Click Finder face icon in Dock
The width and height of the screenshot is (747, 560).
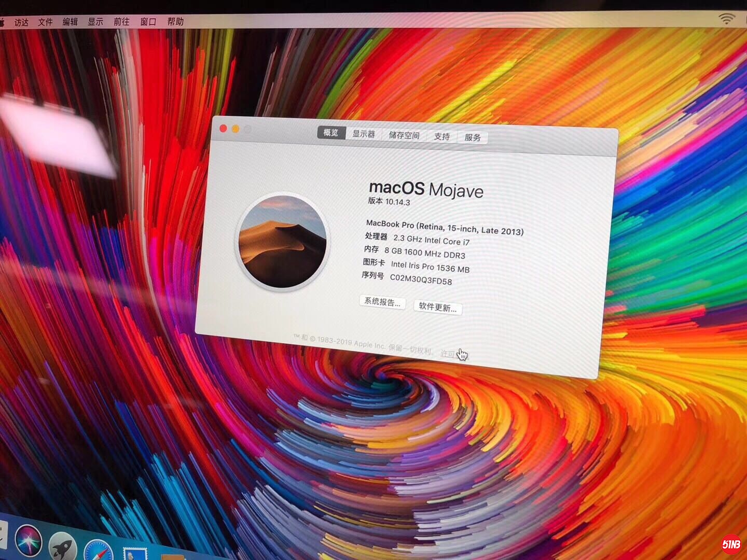pos(3,534)
